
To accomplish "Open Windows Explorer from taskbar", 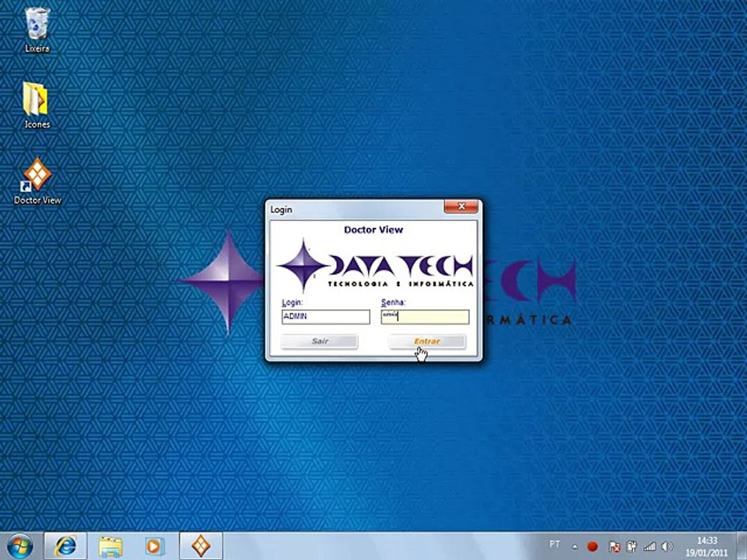I will coord(110,546).
